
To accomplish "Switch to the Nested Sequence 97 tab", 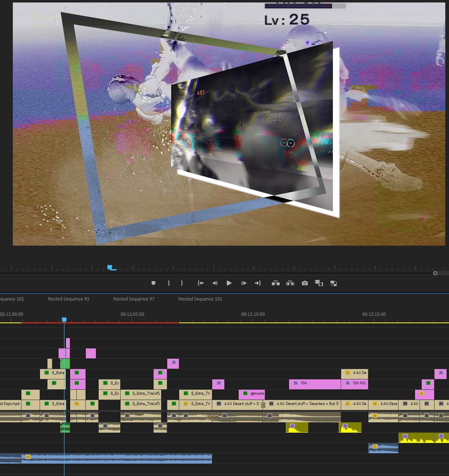I will click(134, 299).
